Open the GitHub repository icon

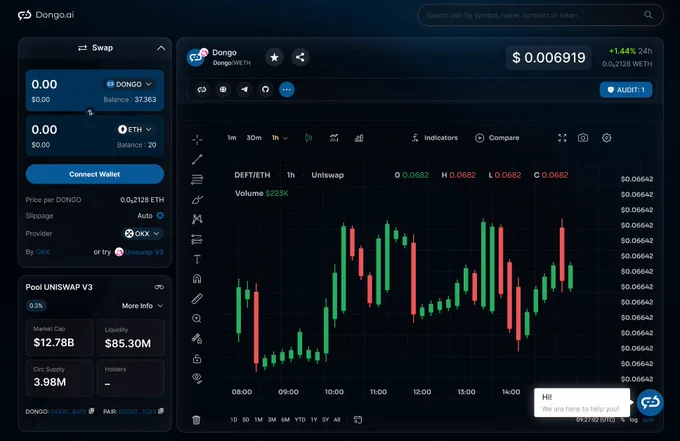[265, 89]
